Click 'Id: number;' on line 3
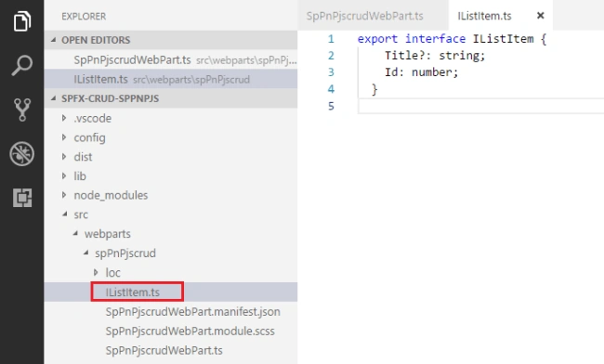 tap(422, 71)
